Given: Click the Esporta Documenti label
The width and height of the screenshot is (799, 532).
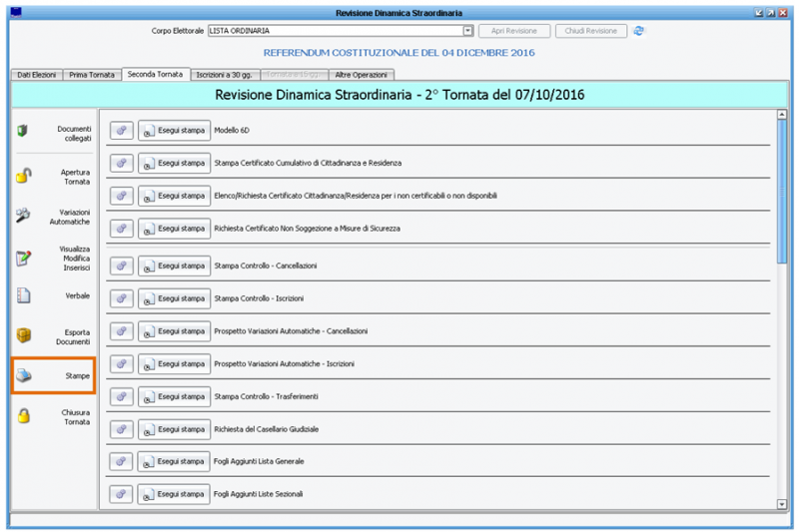Looking at the screenshot, I should (73, 337).
